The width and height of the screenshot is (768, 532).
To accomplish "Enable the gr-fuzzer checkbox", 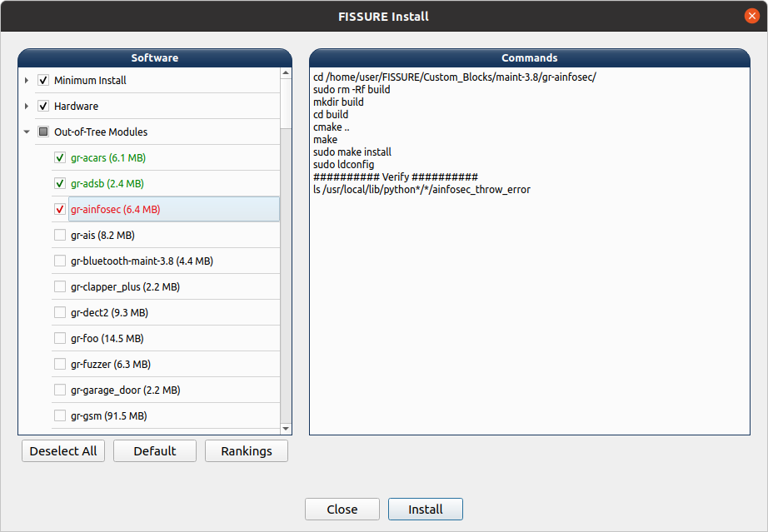I will tap(60, 365).
